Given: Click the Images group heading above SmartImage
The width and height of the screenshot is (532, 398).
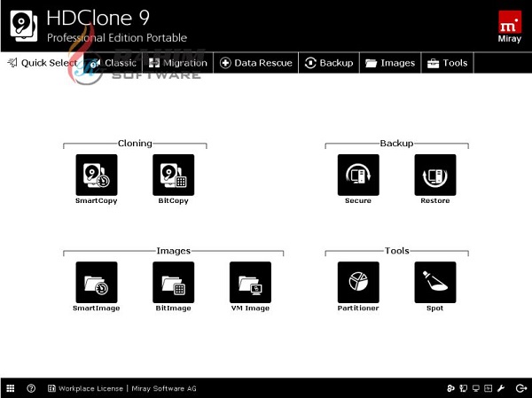Looking at the screenshot, I should tap(174, 251).
